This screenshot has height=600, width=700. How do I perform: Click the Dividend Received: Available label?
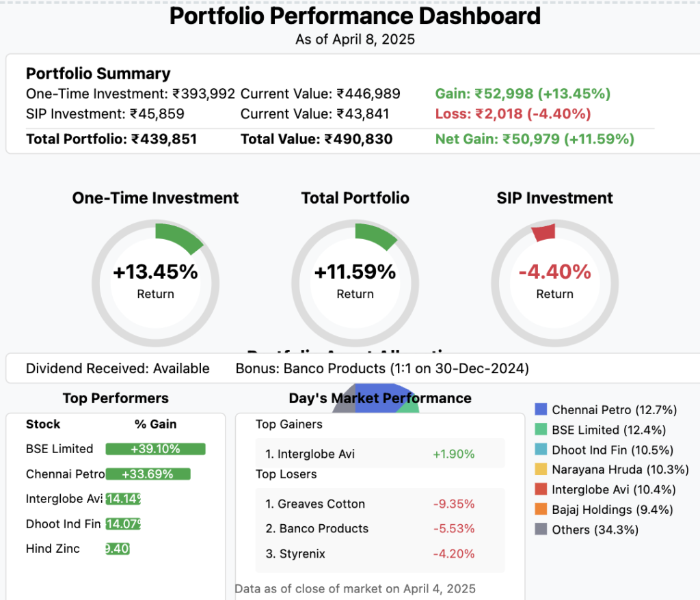click(118, 369)
